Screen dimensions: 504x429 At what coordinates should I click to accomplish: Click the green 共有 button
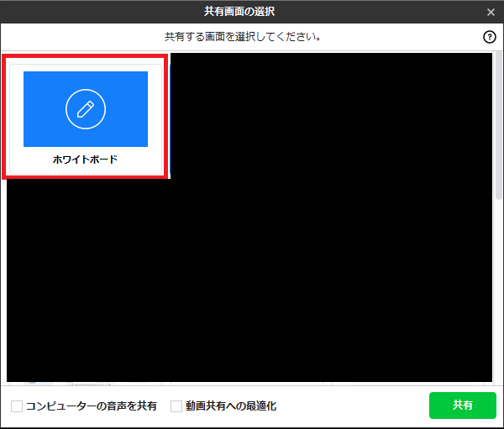tap(462, 405)
